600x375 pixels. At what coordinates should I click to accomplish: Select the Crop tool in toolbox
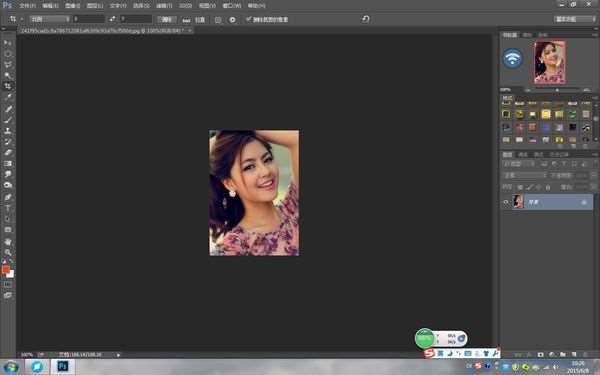(x=8, y=86)
